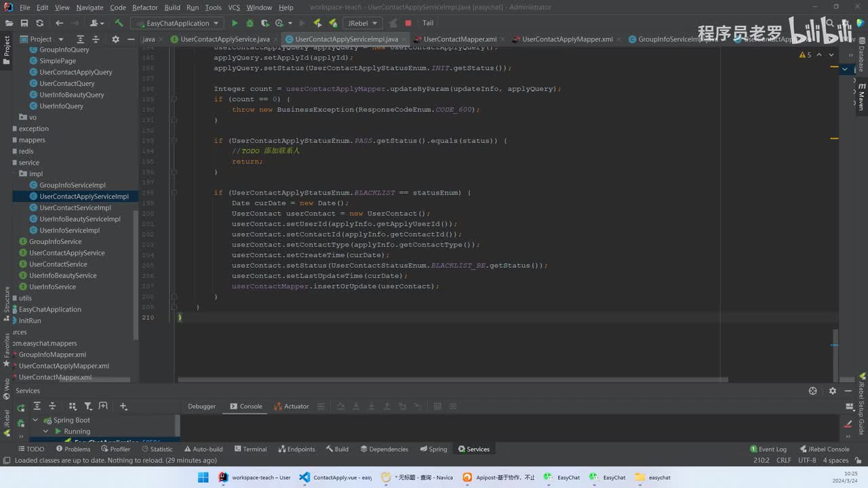The image size is (868, 488).
Task: Open the easychat folder window from taskbar
Action: tap(654, 477)
